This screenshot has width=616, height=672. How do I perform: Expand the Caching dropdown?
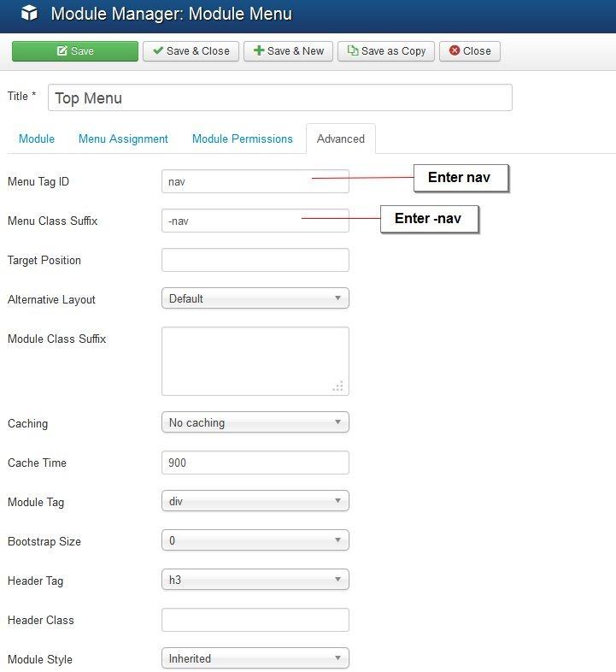[x=255, y=422]
